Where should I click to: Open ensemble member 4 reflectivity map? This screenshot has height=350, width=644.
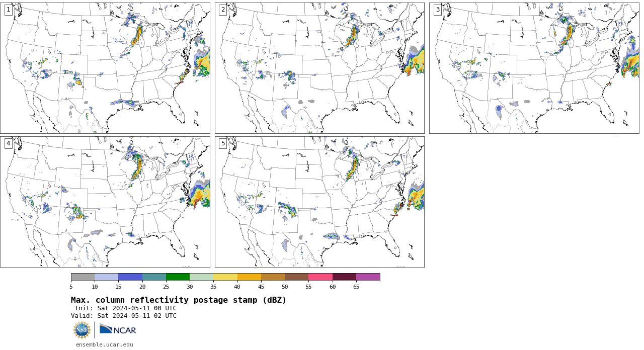click(x=105, y=202)
